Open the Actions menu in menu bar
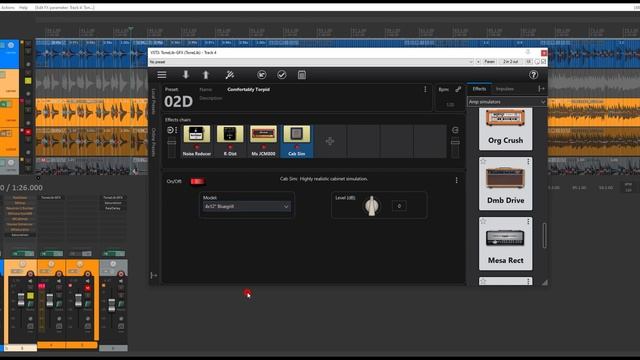Viewport: 640px width, 360px height. tap(7, 7)
